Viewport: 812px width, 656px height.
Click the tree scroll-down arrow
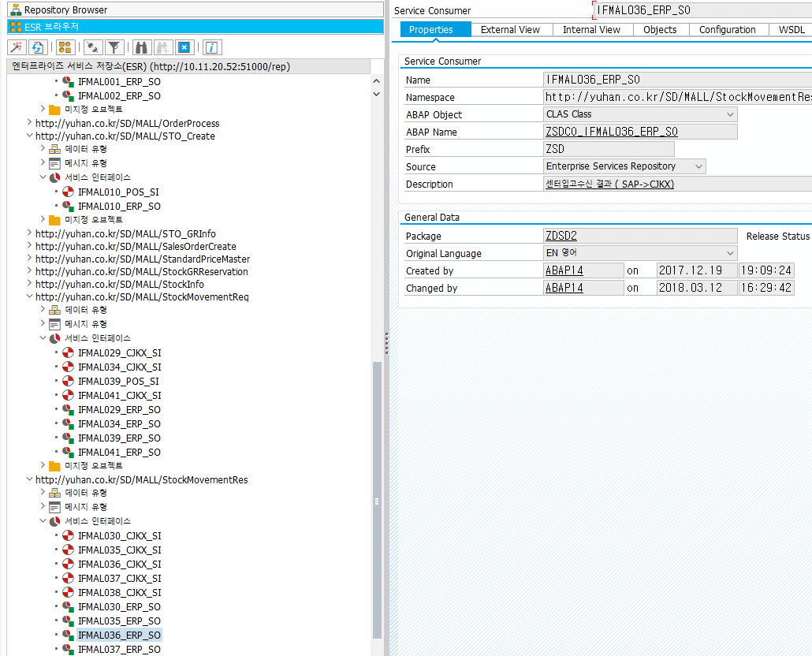pos(377,95)
